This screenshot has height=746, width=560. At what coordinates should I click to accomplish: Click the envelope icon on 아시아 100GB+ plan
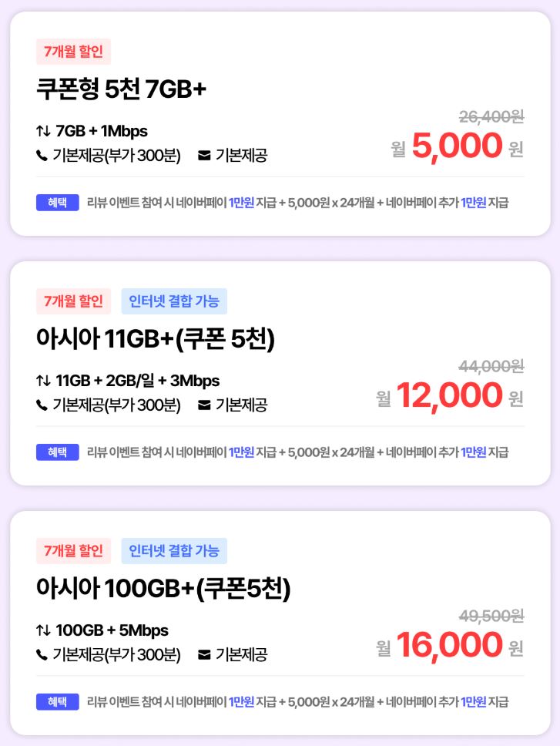tap(204, 655)
